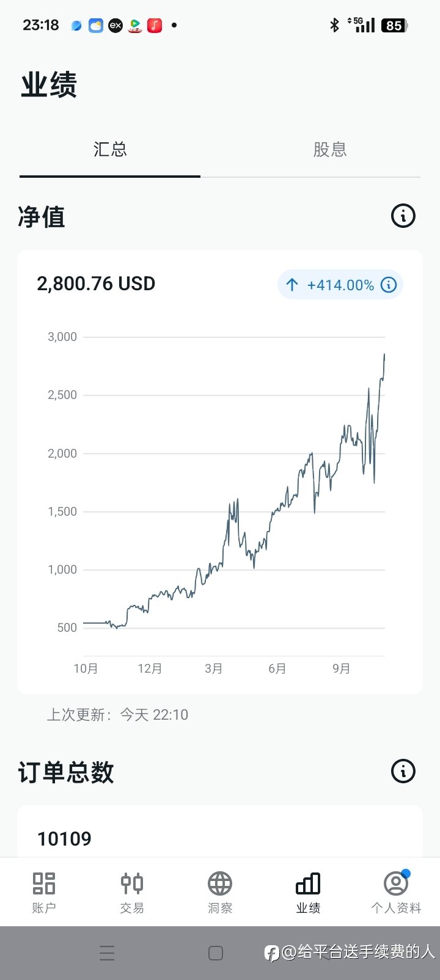Tap the 10109 total orders number

(x=64, y=839)
